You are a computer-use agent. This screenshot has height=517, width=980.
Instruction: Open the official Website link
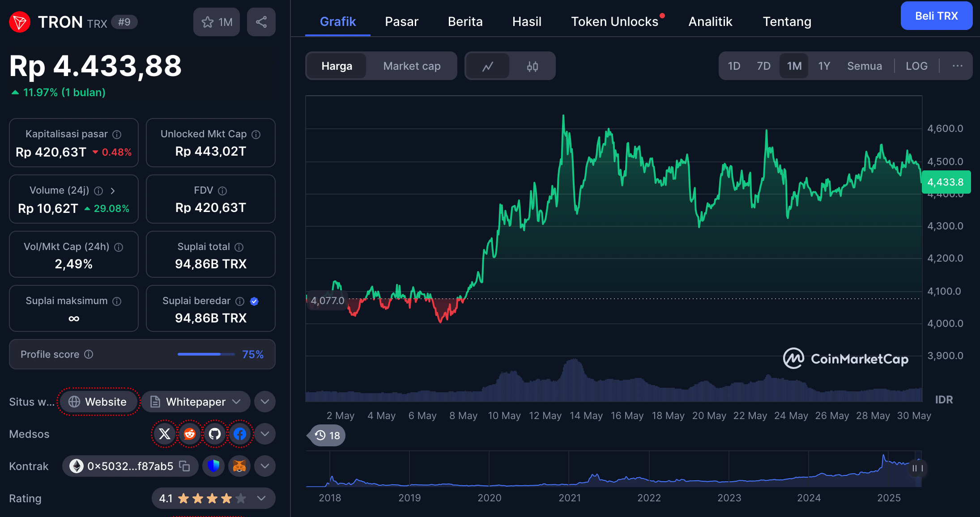[98, 402]
